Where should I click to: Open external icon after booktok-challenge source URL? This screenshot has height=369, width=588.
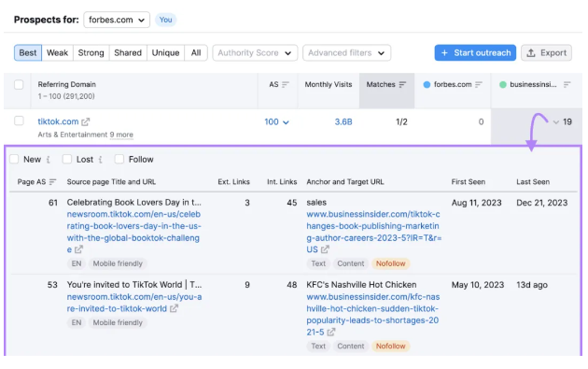pyautogui.click(x=78, y=249)
